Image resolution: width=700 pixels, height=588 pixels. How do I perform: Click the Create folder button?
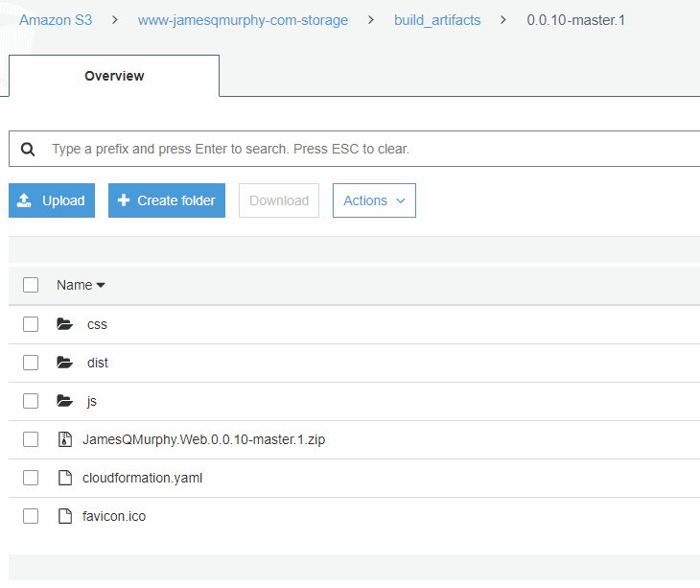point(167,200)
